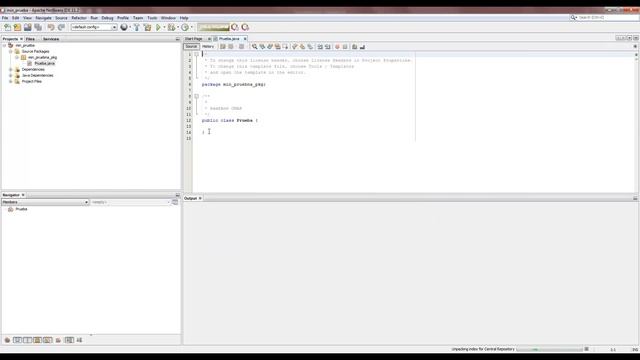Click the Search field in top right
This screenshot has width=640, height=360.
607,18
